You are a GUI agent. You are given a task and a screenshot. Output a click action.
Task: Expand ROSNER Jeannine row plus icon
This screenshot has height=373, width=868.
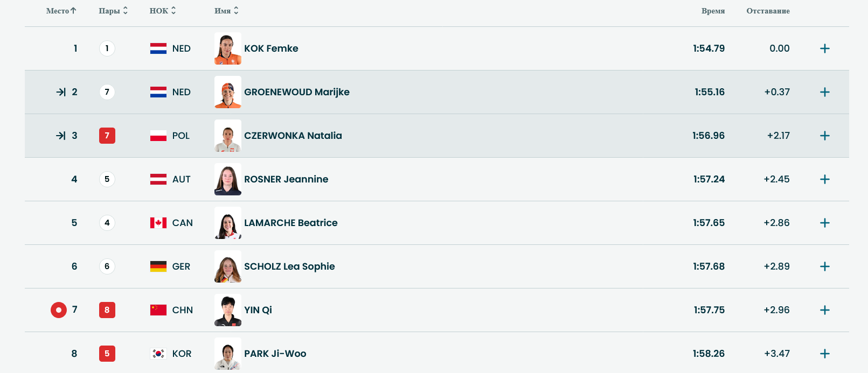point(824,179)
